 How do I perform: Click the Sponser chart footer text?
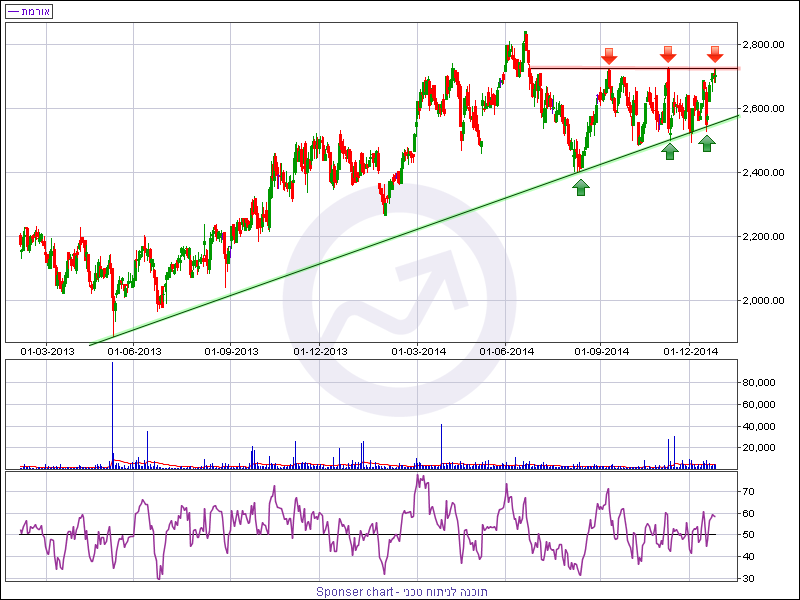point(402,592)
